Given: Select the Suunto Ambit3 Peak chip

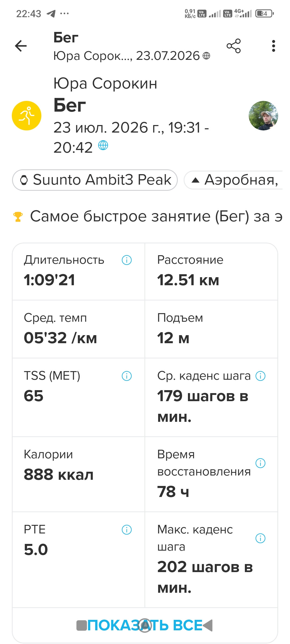Looking at the screenshot, I should click(95, 180).
